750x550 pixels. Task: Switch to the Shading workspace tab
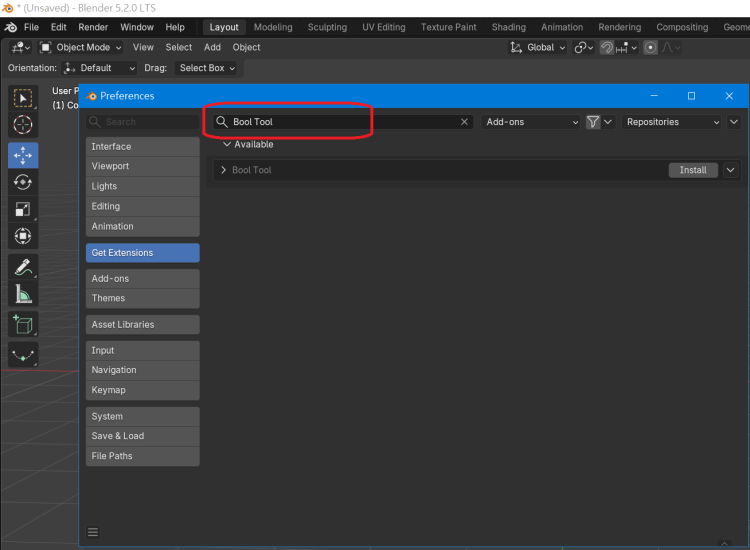(x=508, y=27)
